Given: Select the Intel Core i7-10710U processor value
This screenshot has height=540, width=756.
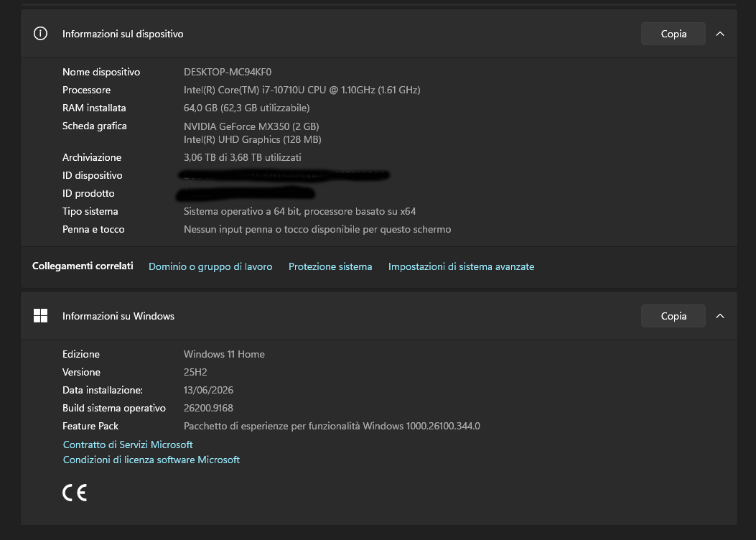Looking at the screenshot, I should coord(302,90).
